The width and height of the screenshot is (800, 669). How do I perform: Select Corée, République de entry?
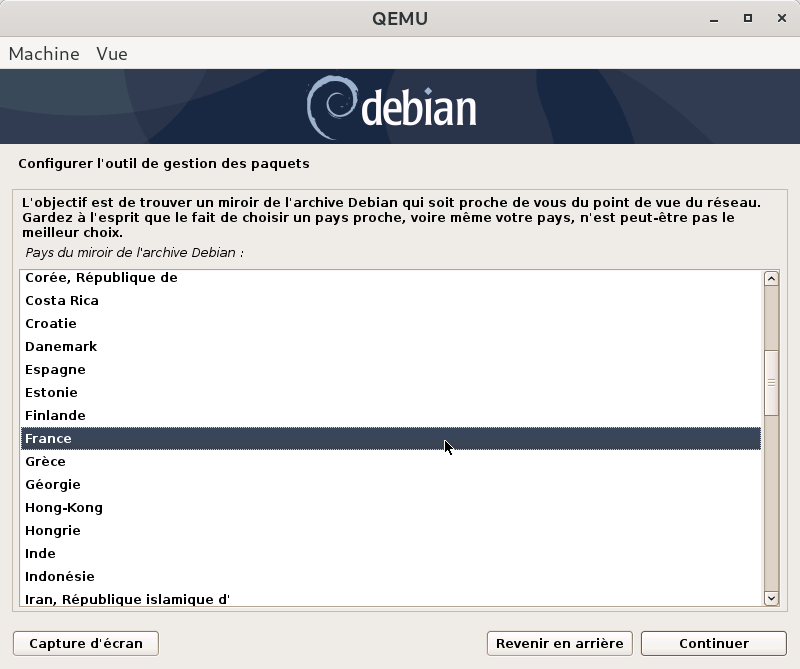(x=101, y=278)
